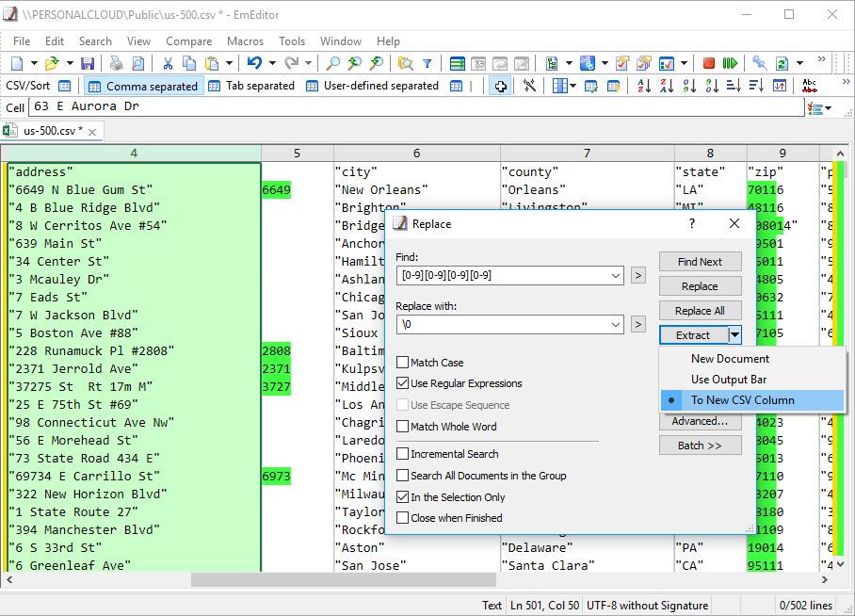The width and height of the screenshot is (855, 616).
Task: Click the Replace All button
Action: 701,311
